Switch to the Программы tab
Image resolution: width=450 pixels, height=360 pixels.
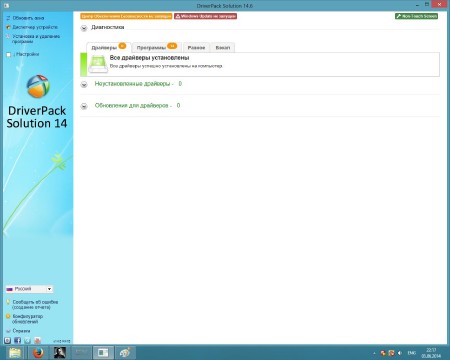[157, 47]
